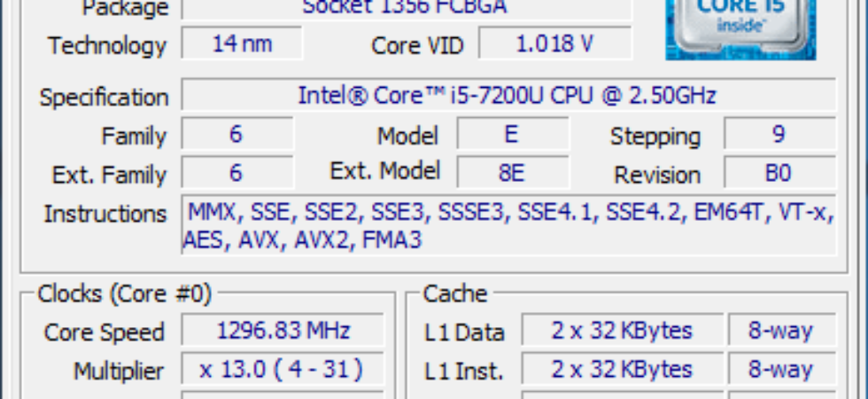Click the Clocks (Core #0) group label
This screenshot has width=868, height=399.
[x=125, y=293]
